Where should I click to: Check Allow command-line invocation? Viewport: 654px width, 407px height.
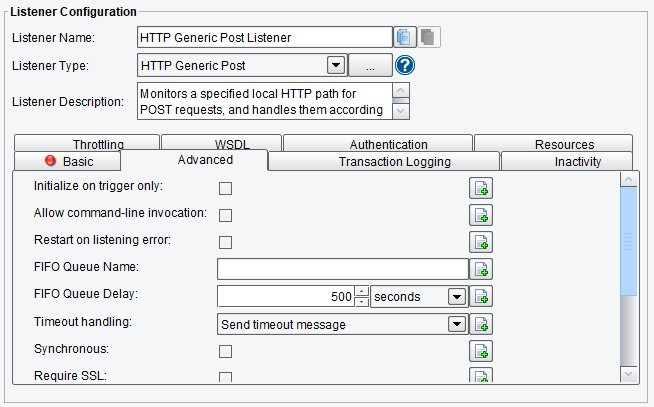coord(225,216)
